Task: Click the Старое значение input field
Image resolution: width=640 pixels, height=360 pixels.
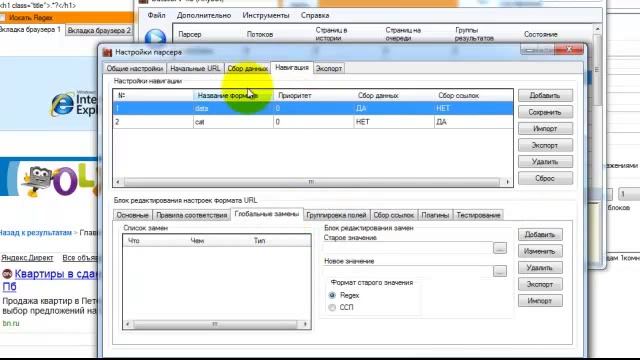Action: click(408, 248)
